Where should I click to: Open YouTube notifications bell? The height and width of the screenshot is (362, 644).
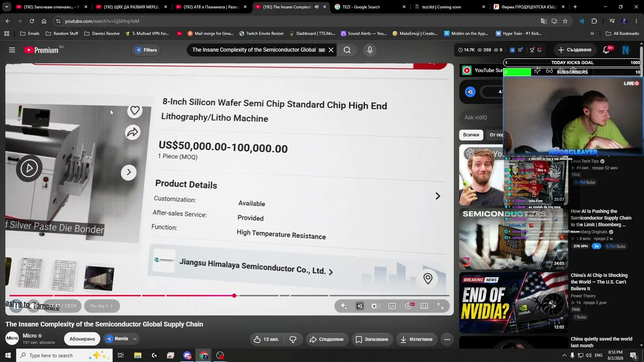607,50
